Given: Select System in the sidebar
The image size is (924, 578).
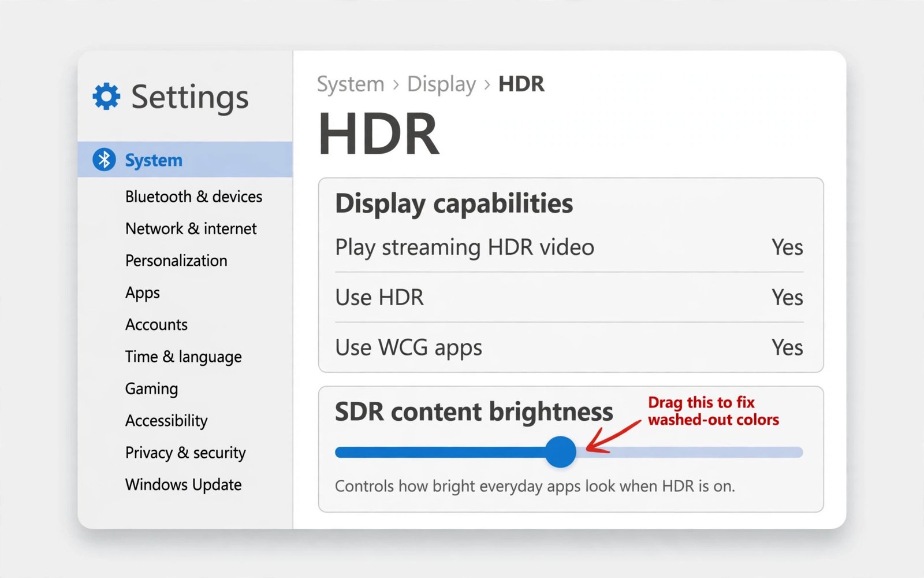Looking at the screenshot, I should pyautogui.click(x=185, y=160).
